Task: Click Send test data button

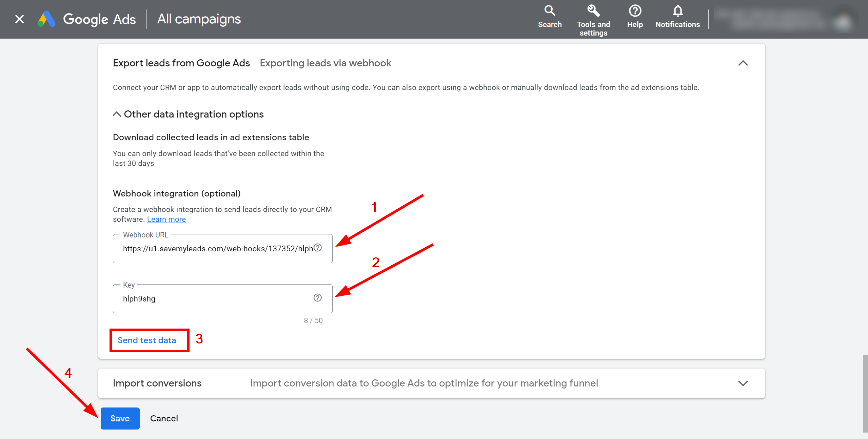Action: [147, 340]
